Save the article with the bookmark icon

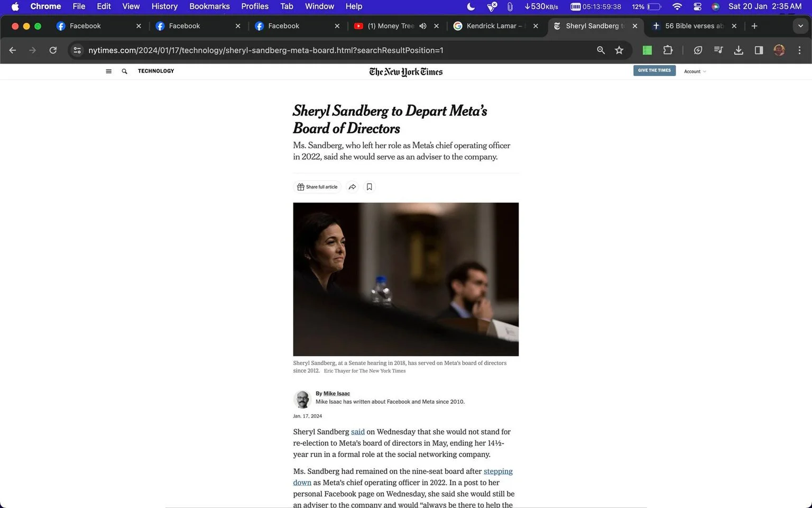(x=370, y=187)
